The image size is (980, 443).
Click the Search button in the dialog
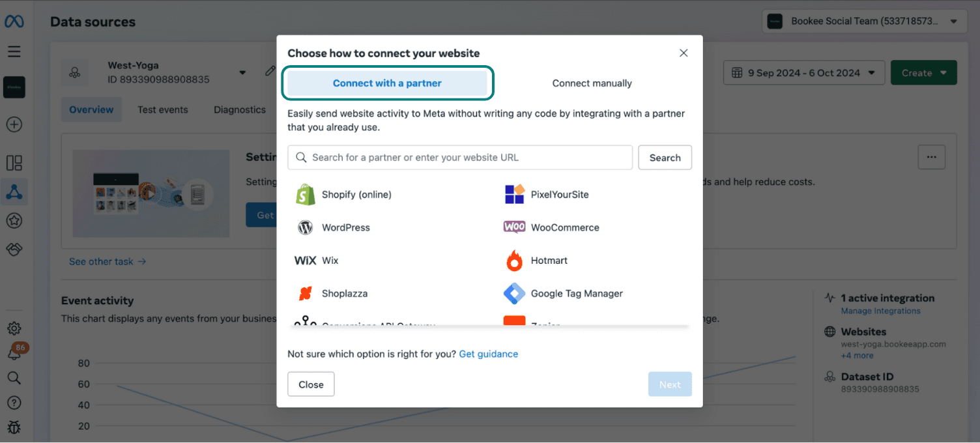click(x=665, y=158)
